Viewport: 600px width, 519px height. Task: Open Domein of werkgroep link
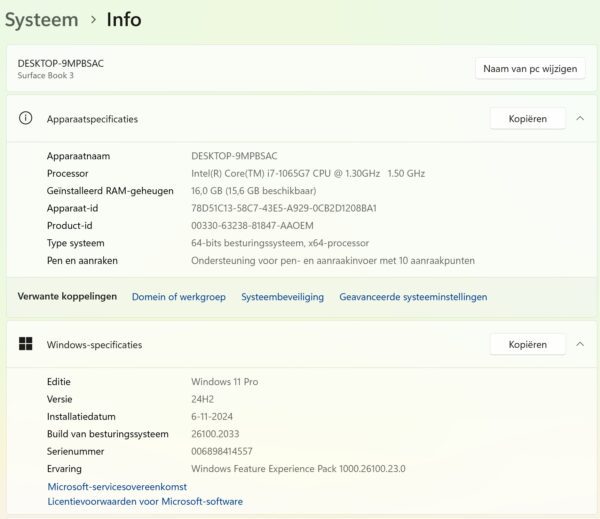pos(179,297)
